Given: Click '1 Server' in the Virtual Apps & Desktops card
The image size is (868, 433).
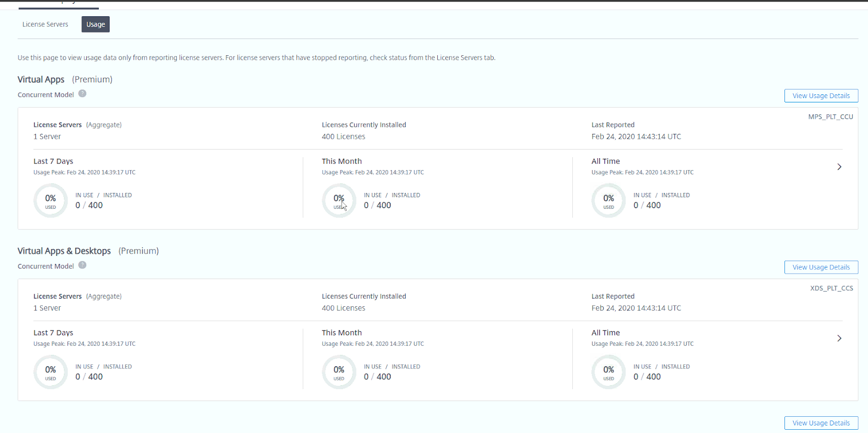Looking at the screenshot, I should 47,308.
